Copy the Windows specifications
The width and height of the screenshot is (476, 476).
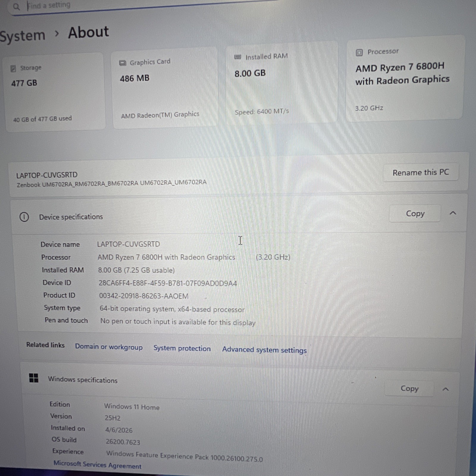[x=409, y=388]
